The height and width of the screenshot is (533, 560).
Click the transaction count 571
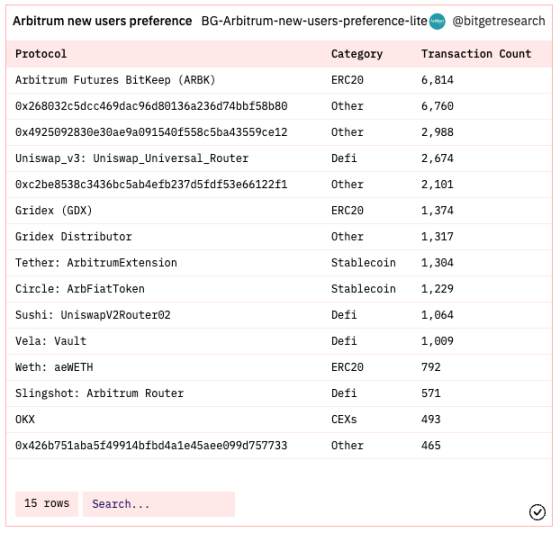431,393
